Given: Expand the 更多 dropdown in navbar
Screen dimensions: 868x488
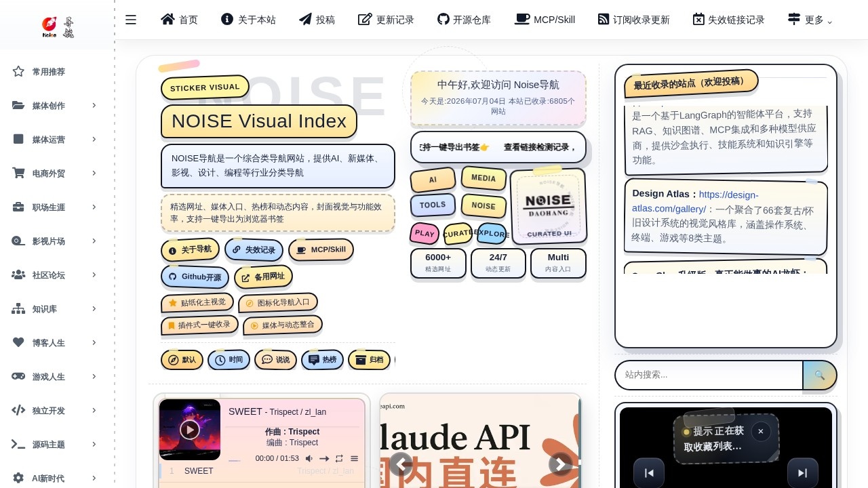Looking at the screenshot, I should click(810, 20).
